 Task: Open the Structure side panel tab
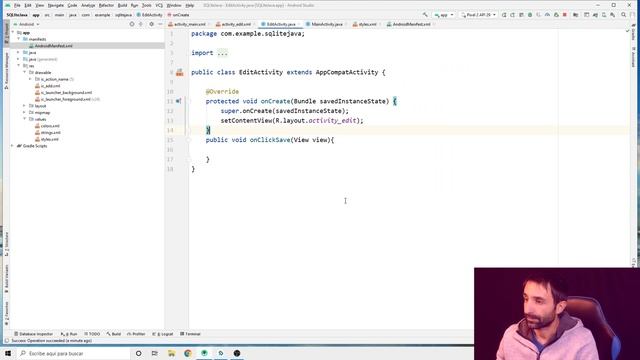click(7, 244)
